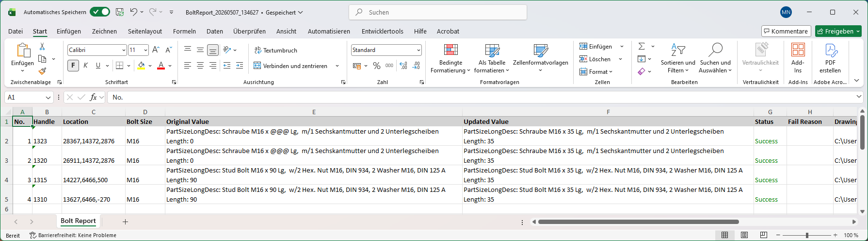
Task: Click the percent style icon
Action: (376, 66)
